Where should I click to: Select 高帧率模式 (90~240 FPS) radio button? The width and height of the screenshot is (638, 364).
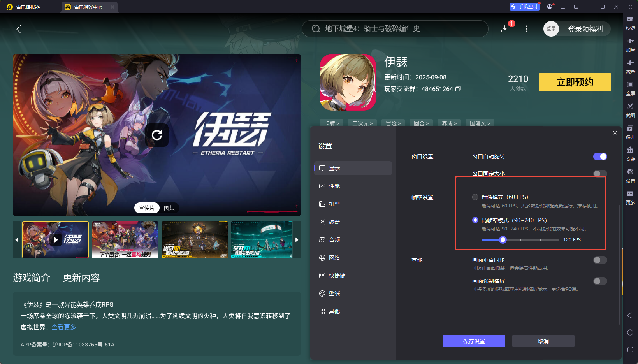click(x=475, y=220)
